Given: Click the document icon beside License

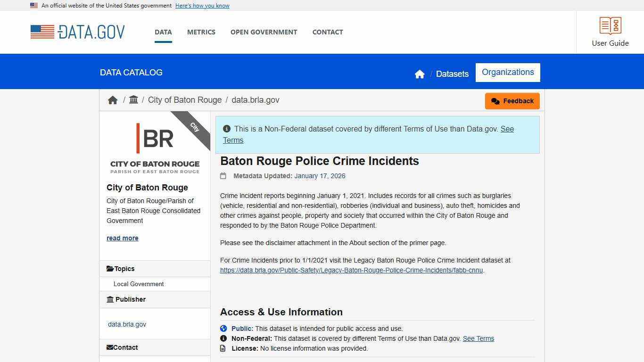Looking at the screenshot, I should tap(223, 348).
